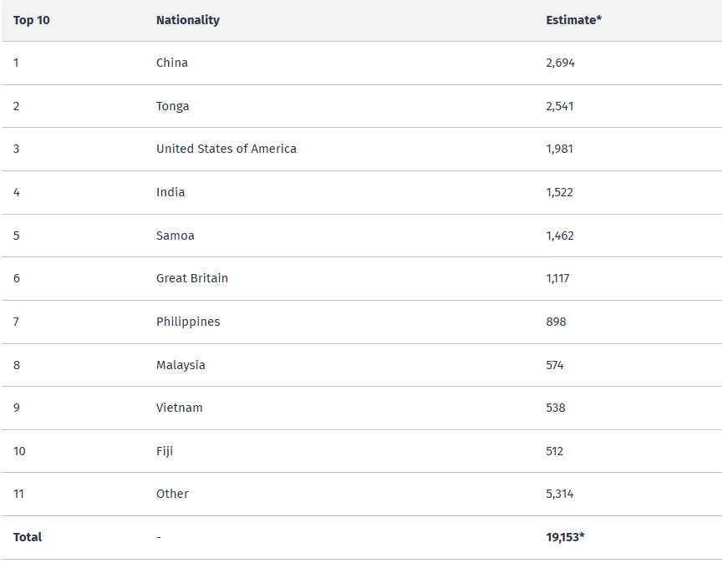Select the Fiji nationality cell
Image resolution: width=728 pixels, height=568 pixels.
click(165, 451)
